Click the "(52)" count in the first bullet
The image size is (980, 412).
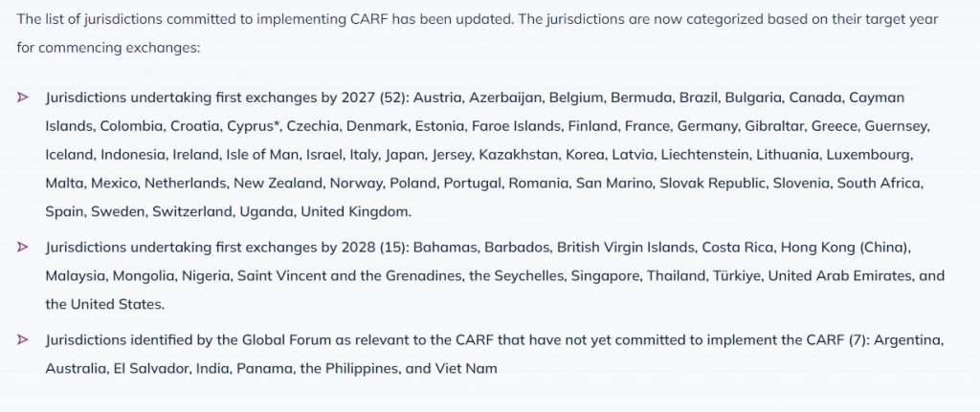click(393, 98)
